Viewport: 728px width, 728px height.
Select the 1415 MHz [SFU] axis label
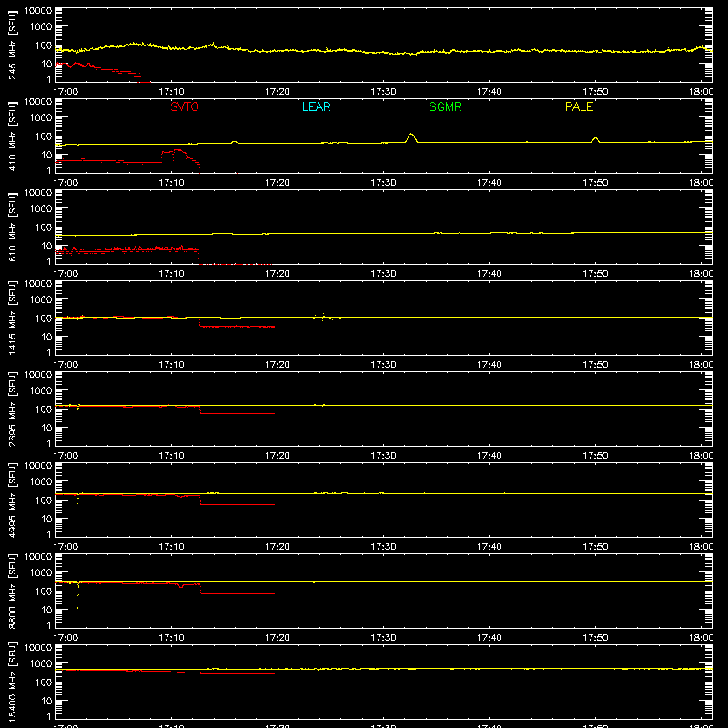click(13, 318)
